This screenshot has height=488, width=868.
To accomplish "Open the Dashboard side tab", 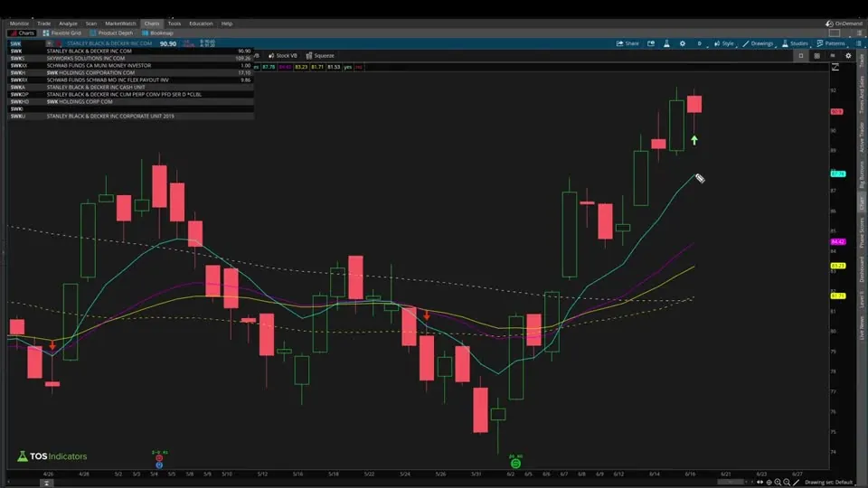I will coord(862,269).
